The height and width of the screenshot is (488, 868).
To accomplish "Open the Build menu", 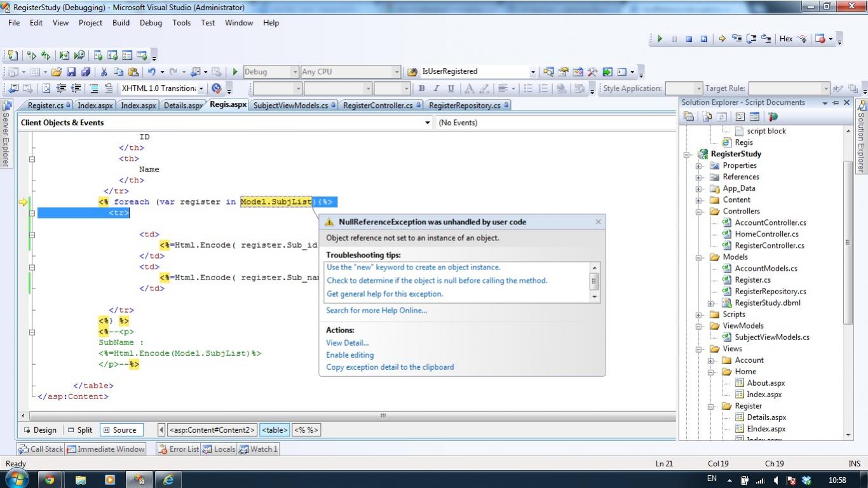I will [121, 23].
